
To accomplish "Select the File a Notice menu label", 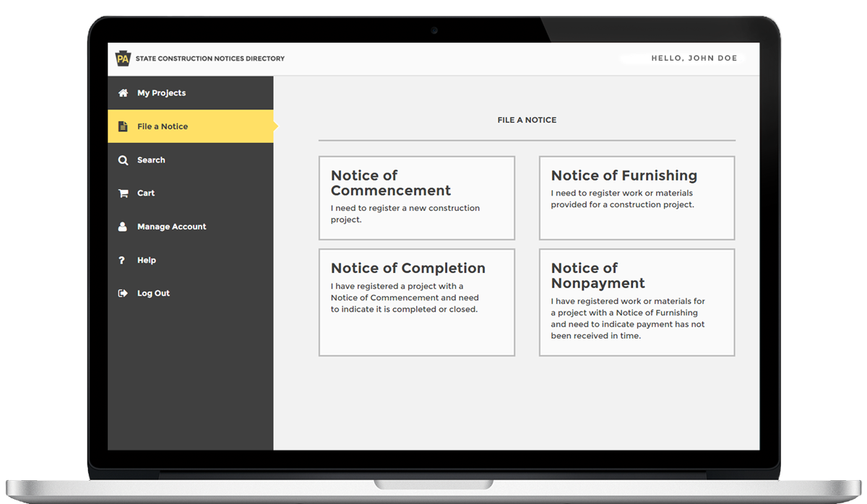I will 163,126.
